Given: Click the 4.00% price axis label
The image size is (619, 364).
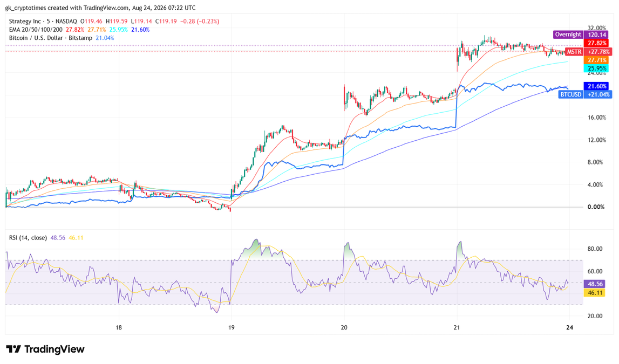Looking at the screenshot, I should coord(596,184).
